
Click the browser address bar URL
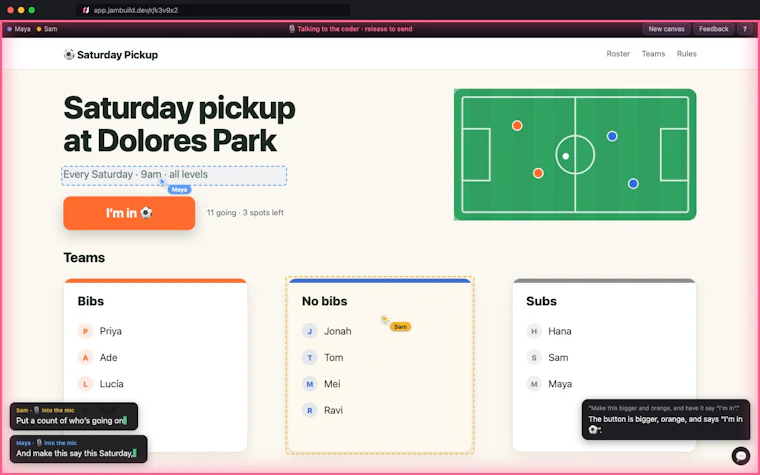[136, 10]
